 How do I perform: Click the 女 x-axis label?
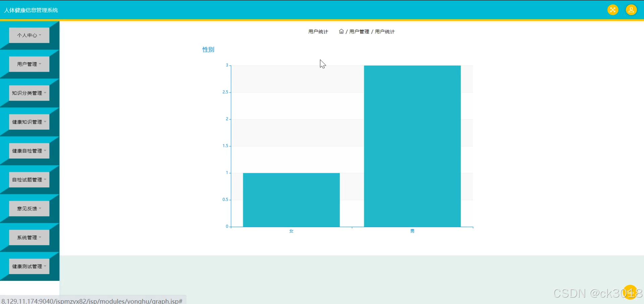click(x=291, y=231)
